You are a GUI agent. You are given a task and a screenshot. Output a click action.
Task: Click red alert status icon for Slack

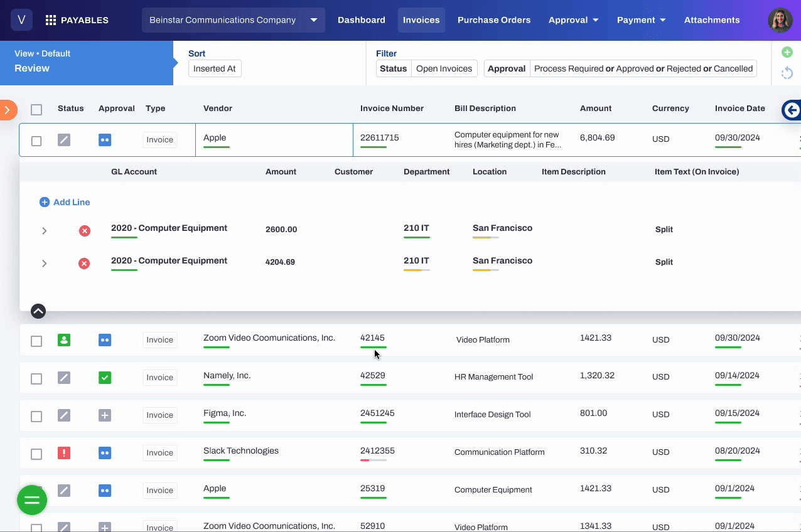(x=64, y=453)
